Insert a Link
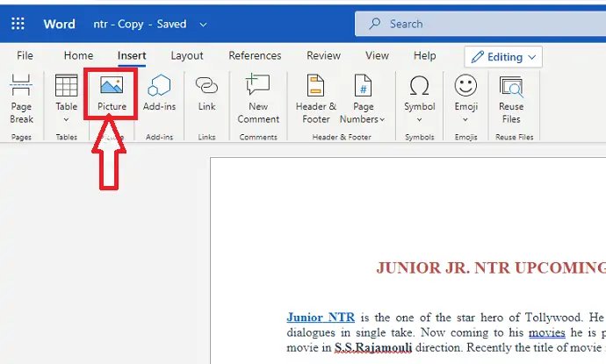Screen dimensions: 606x364 pyautogui.click(x=206, y=94)
